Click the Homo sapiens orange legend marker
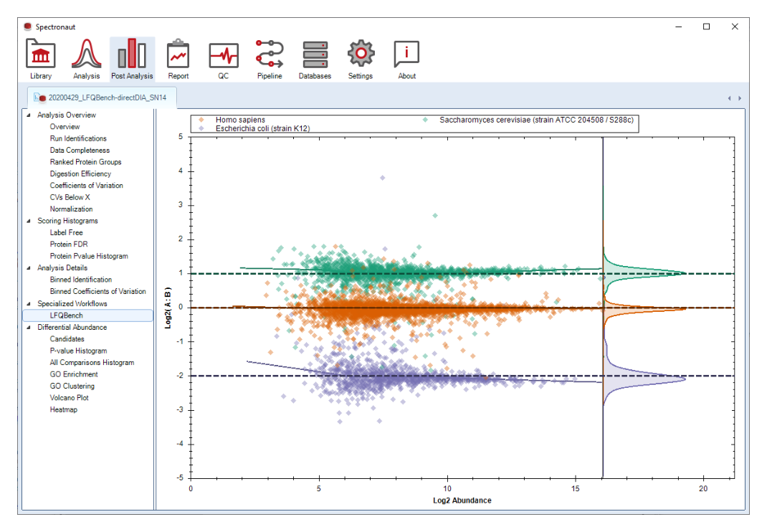 201,120
